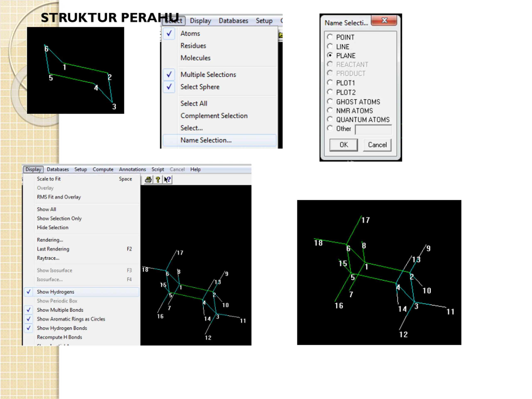The width and height of the screenshot is (532, 399).
Task: Close the Name Selection dialog
Action: (x=384, y=20)
